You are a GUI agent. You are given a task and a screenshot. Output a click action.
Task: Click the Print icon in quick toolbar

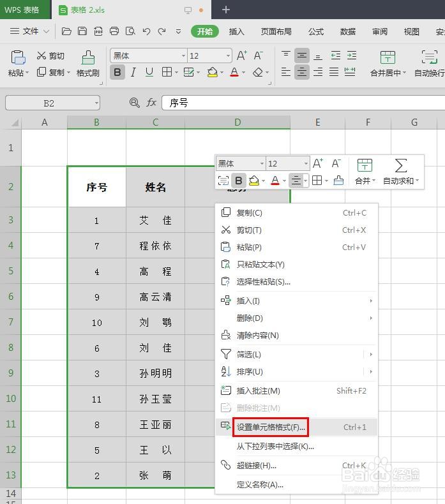pos(114,31)
